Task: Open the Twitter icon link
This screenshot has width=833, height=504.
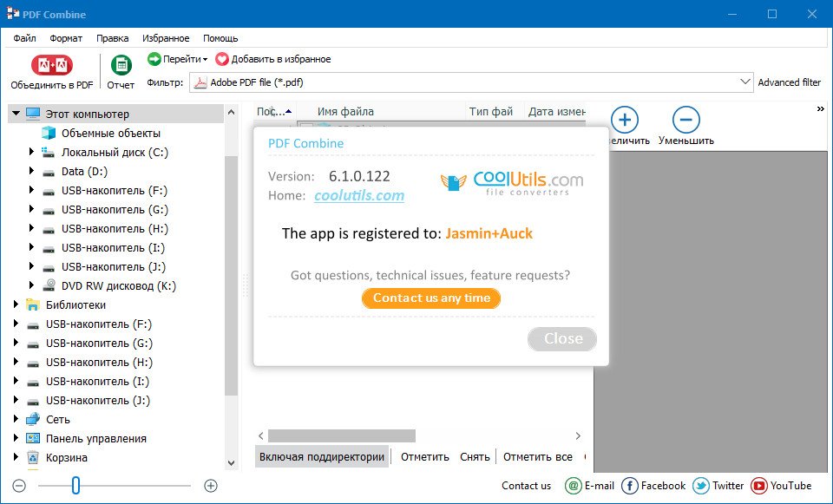Action: pyautogui.click(x=701, y=486)
